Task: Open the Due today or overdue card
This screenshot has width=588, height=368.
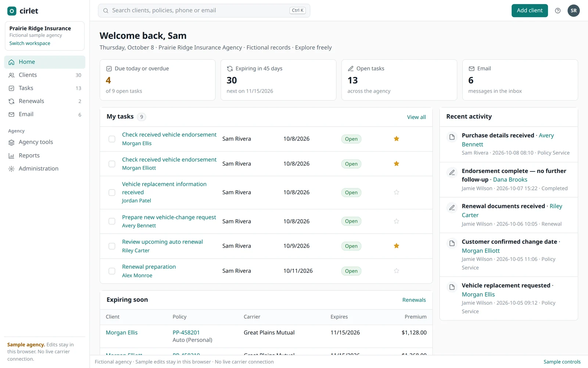Action: click(x=157, y=80)
